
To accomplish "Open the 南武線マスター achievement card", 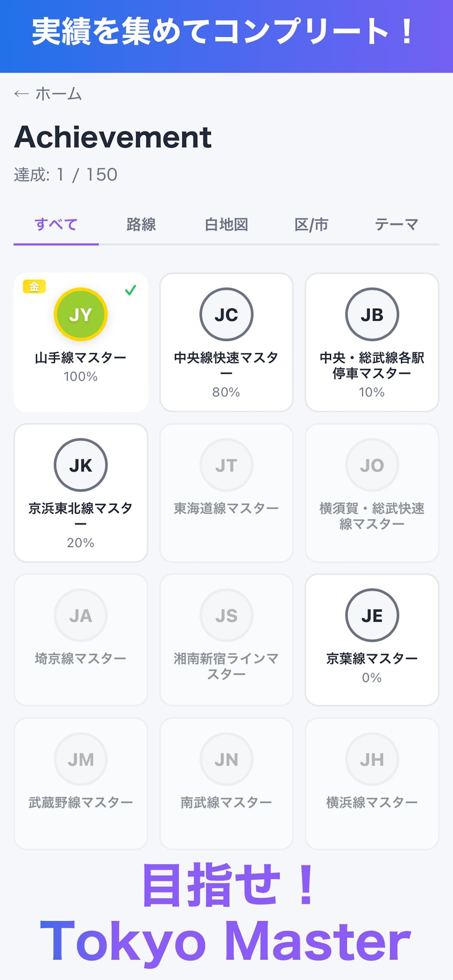I will (226, 784).
